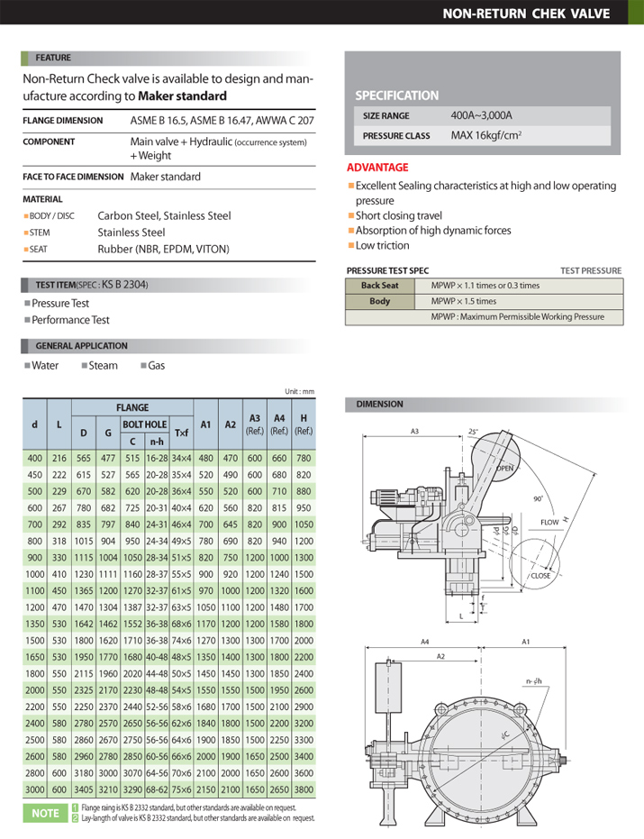The width and height of the screenshot is (644, 839).
Task: Click the 'CLOSE' label on dashed circle
Action: click(540, 576)
